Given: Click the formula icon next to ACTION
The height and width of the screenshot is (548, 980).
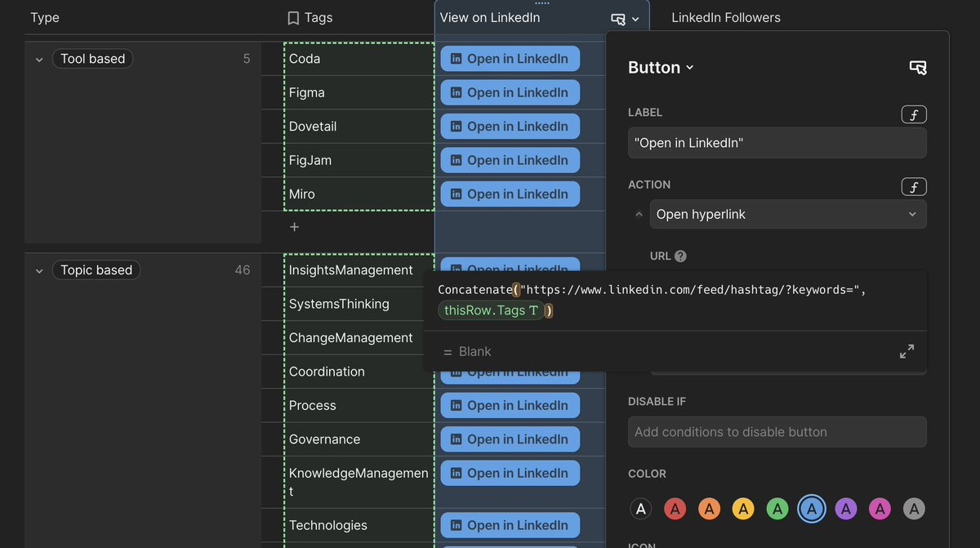Looking at the screenshot, I should pyautogui.click(x=914, y=187).
